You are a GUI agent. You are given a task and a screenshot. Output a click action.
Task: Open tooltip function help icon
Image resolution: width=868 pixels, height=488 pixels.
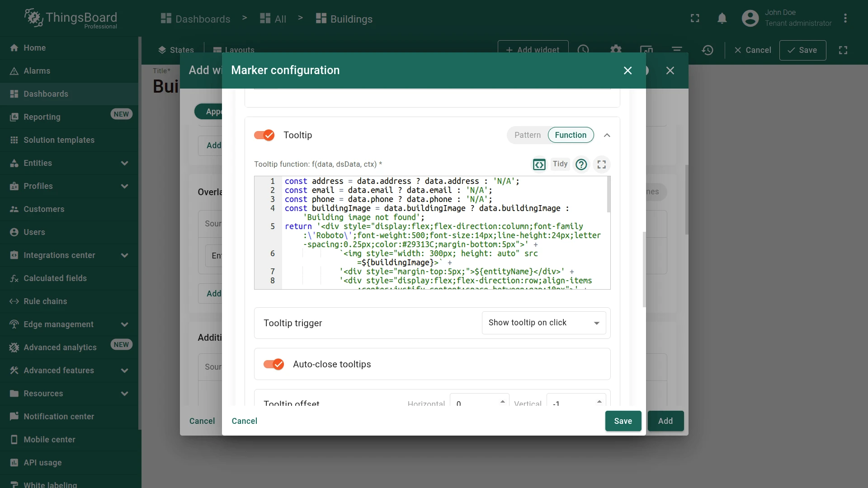click(x=581, y=164)
